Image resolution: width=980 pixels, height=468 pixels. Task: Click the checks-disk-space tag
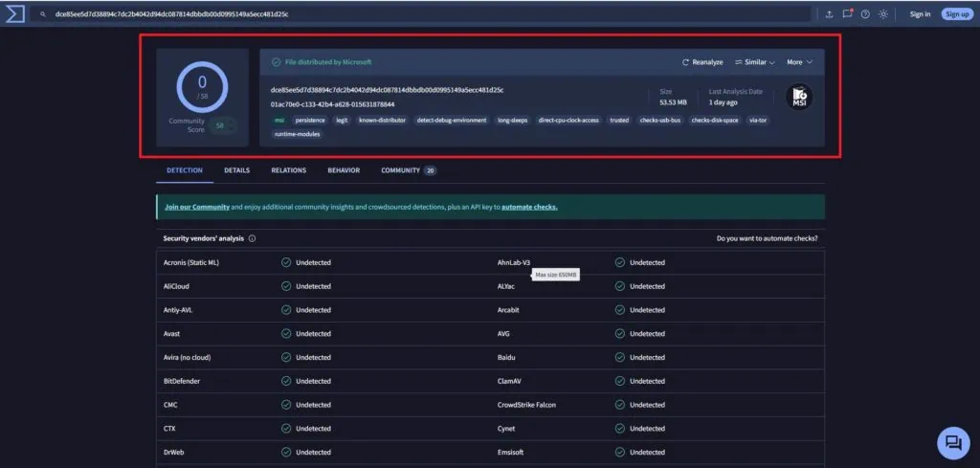click(715, 120)
